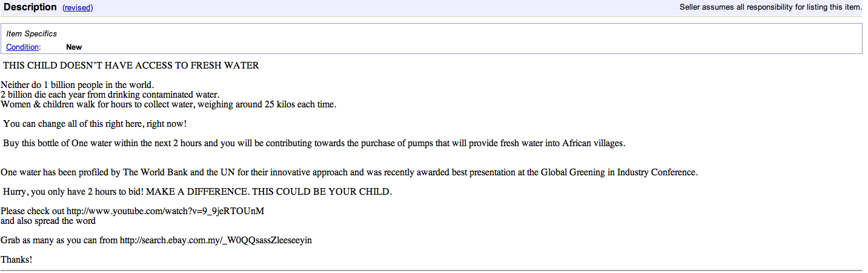Click the Description section heading

tap(30, 7)
